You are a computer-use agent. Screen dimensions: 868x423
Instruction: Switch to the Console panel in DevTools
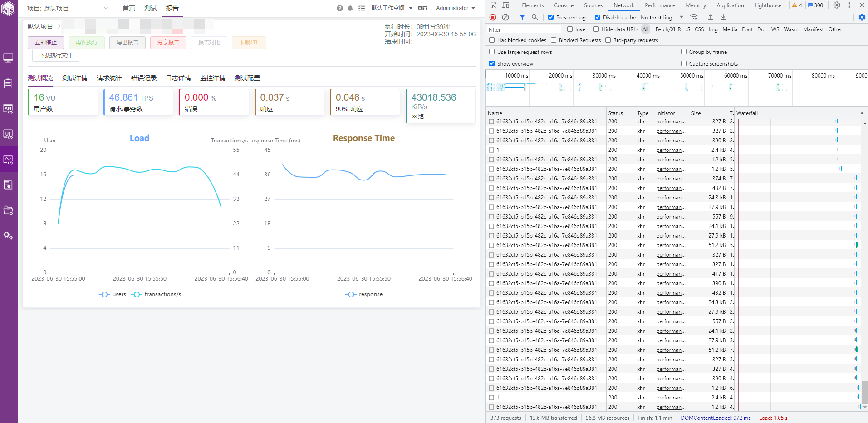pos(564,5)
